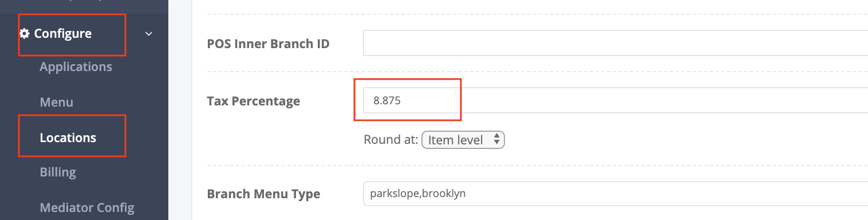Click the POS Inner Branch ID label
Image resolution: width=868 pixels, height=220 pixels.
268,44
